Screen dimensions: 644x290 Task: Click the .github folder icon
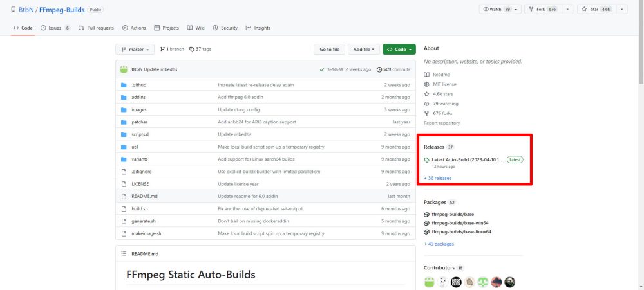(x=124, y=85)
